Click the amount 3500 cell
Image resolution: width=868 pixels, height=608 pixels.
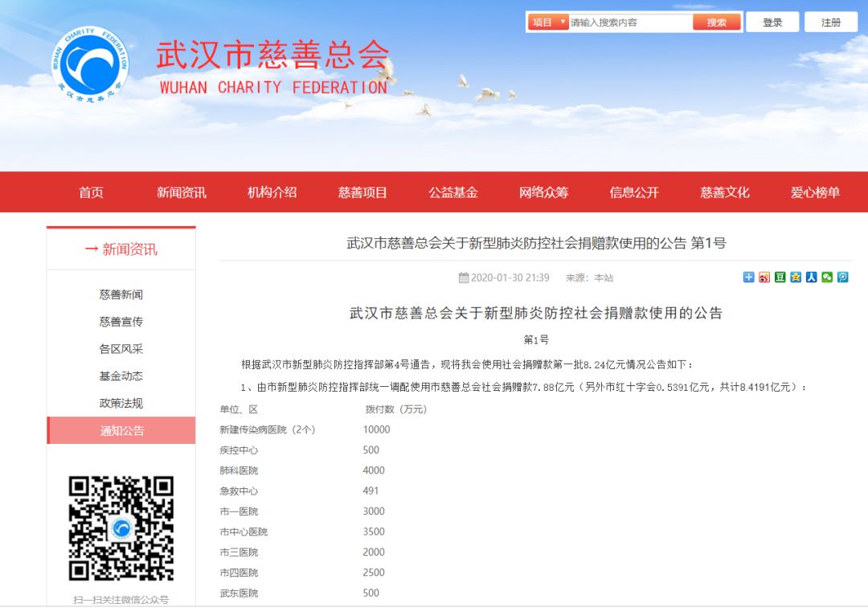[374, 532]
